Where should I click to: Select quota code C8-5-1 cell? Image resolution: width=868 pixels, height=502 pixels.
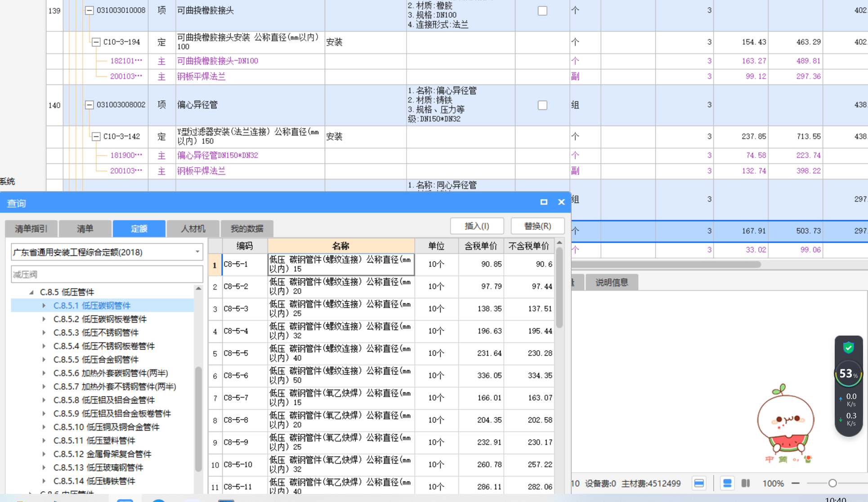tap(245, 264)
